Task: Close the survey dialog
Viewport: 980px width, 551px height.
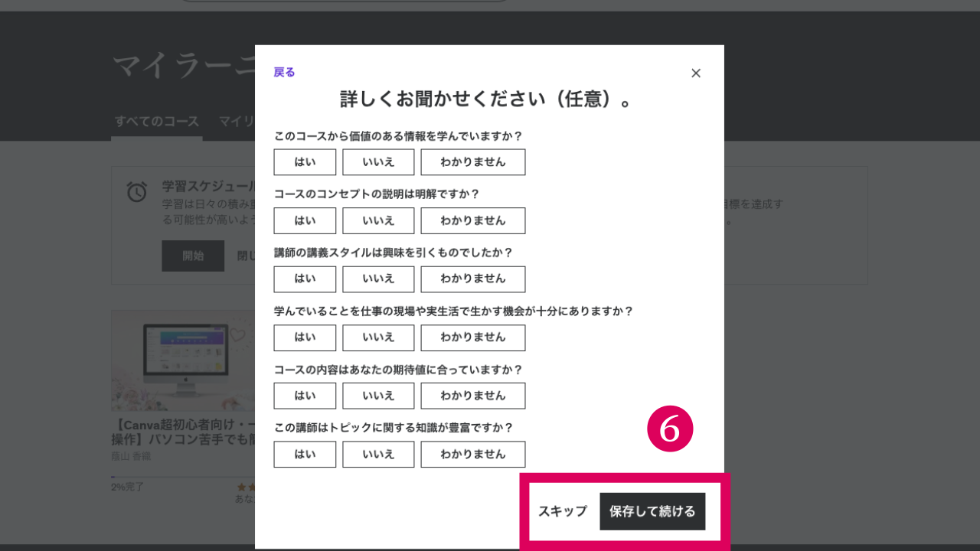Action: tap(695, 73)
